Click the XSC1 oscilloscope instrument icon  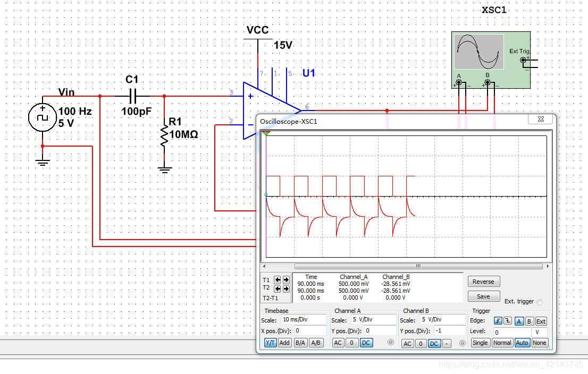coord(491,60)
